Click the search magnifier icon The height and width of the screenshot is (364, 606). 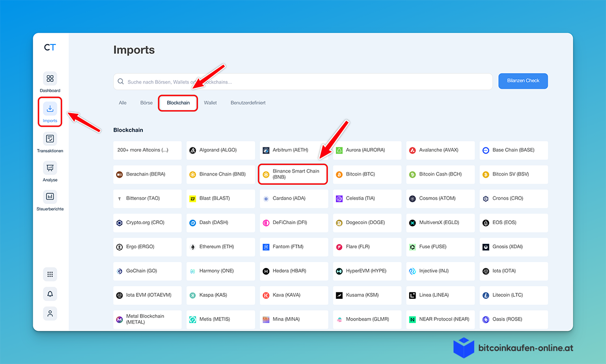(121, 81)
